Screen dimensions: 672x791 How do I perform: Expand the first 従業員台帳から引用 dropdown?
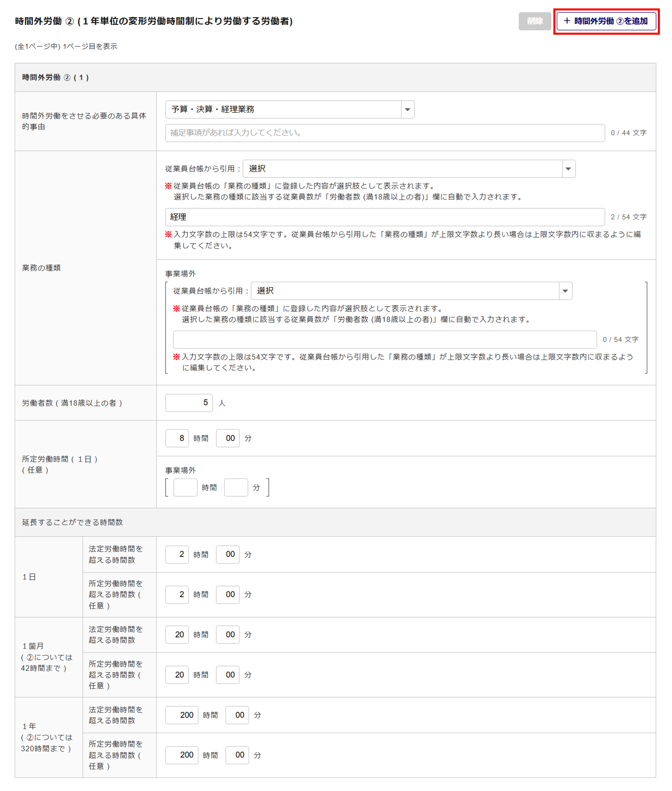pos(408,169)
